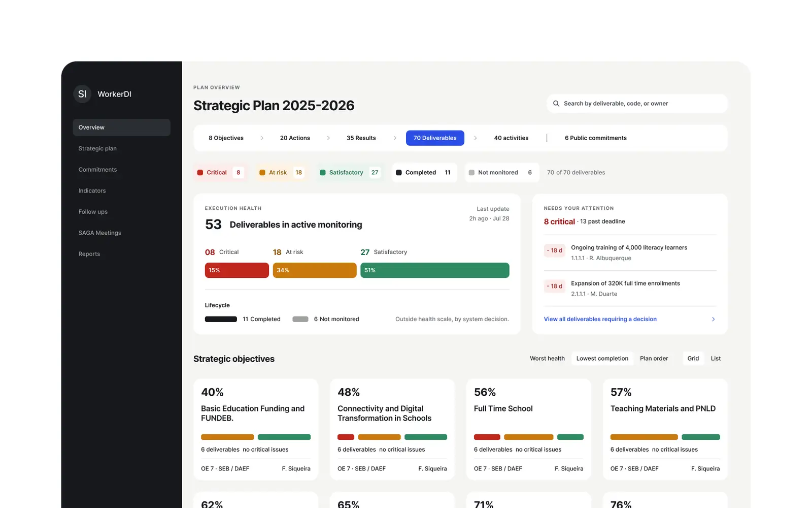Click the orange 34% at risk bar
The height and width of the screenshot is (508, 812).
point(315,270)
